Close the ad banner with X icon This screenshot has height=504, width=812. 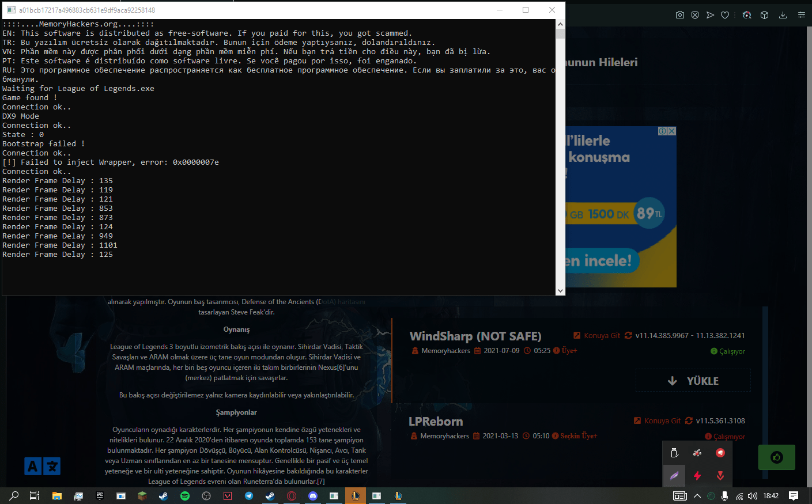(671, 131)
